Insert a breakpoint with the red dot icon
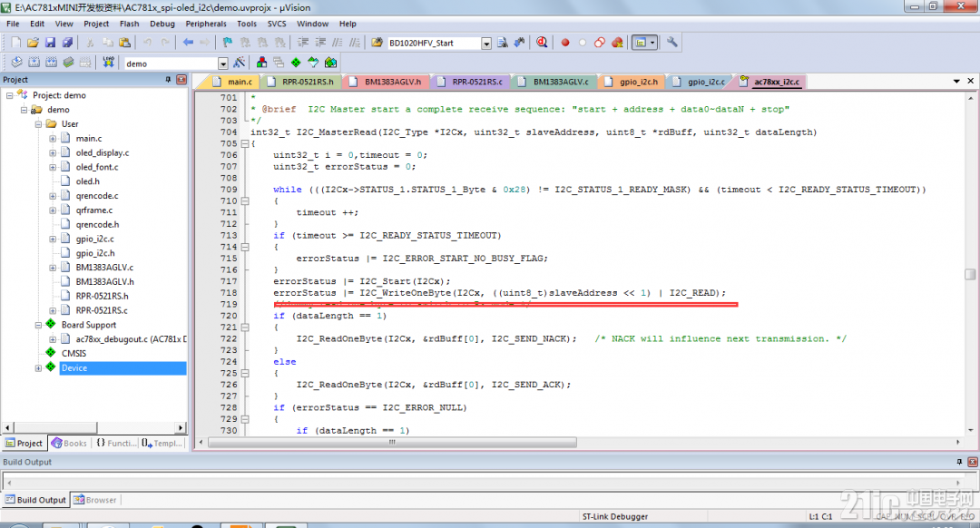The width and height of the screenshot is (980, 528). pos(565,43)
